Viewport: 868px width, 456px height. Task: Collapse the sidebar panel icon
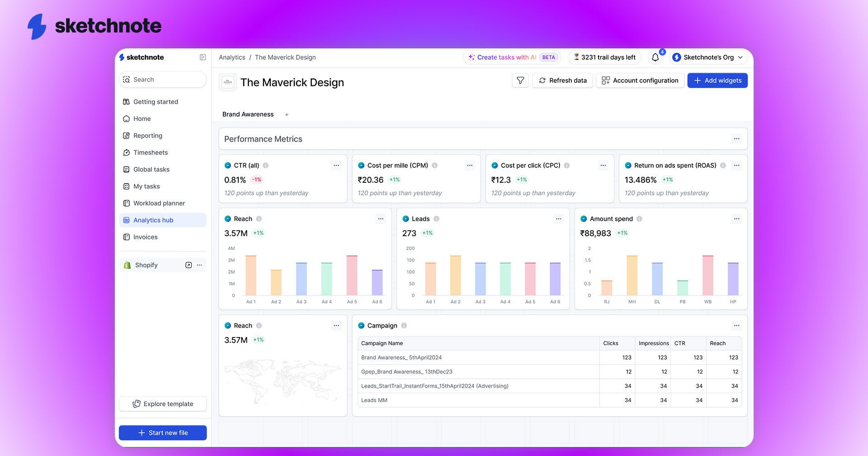203,57
